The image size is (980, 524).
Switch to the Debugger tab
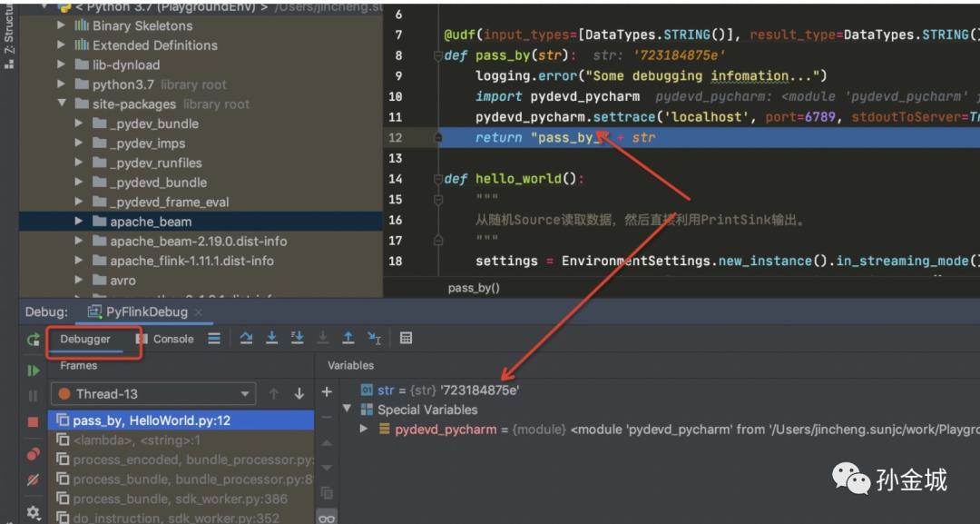[85, 339]
